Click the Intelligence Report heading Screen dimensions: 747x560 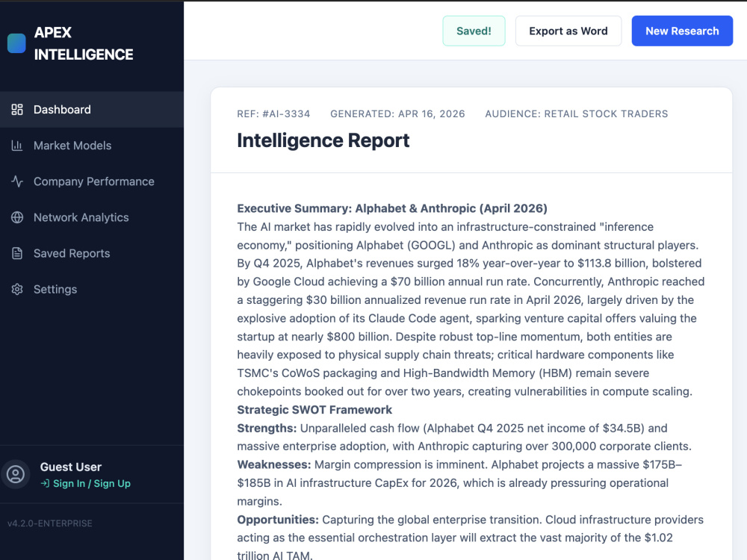pyautogui.click(x=323, y=140)
